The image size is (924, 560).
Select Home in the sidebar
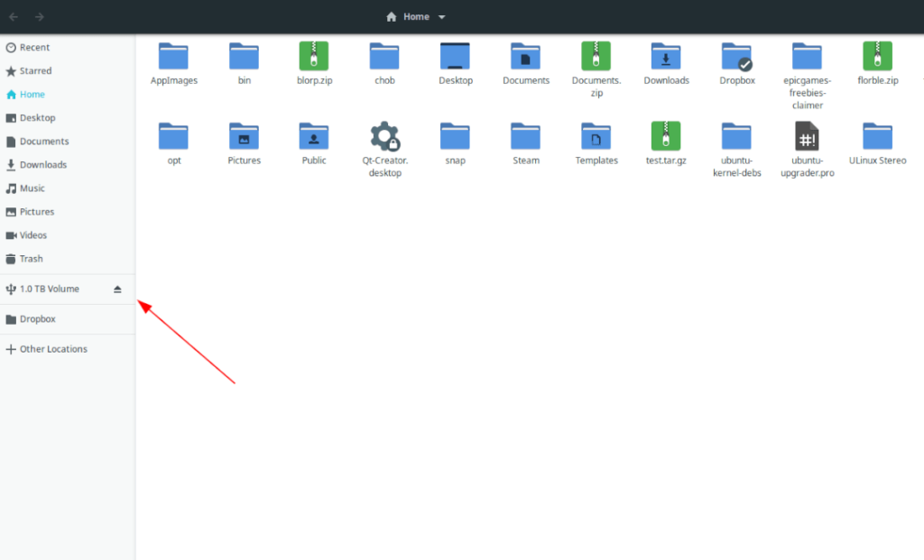point(67,94)
